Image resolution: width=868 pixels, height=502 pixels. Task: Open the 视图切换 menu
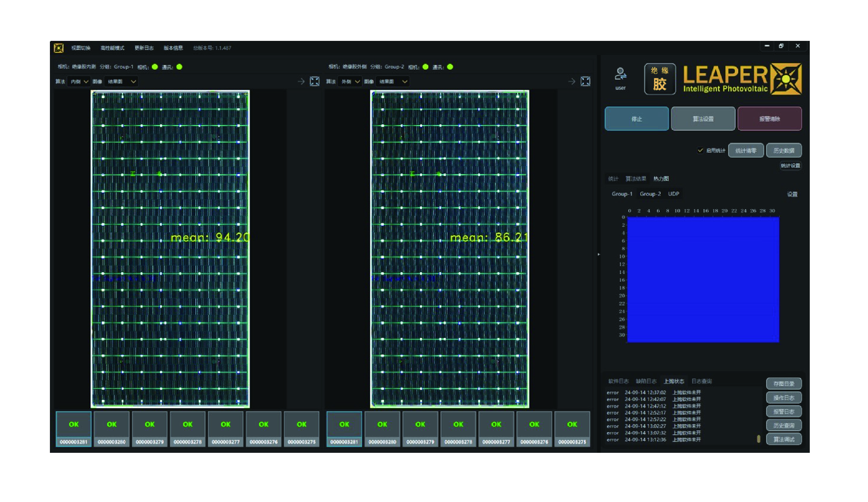(x=81, y=48)
